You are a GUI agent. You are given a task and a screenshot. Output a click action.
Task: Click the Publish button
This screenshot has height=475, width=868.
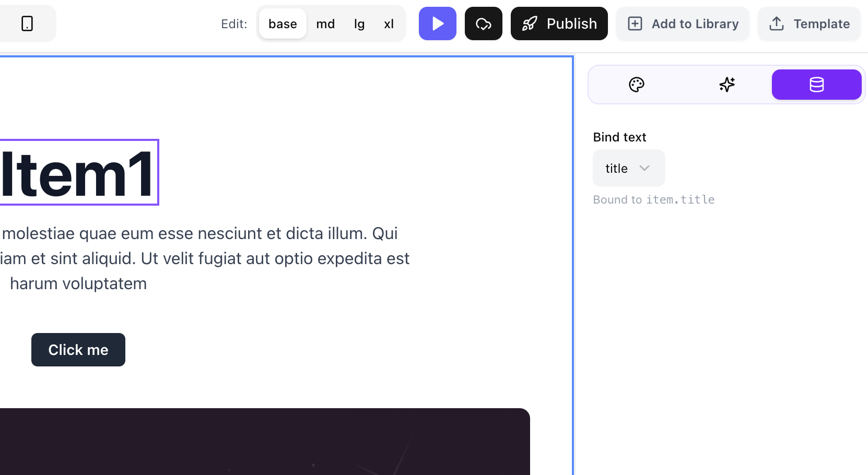(559, 23)
